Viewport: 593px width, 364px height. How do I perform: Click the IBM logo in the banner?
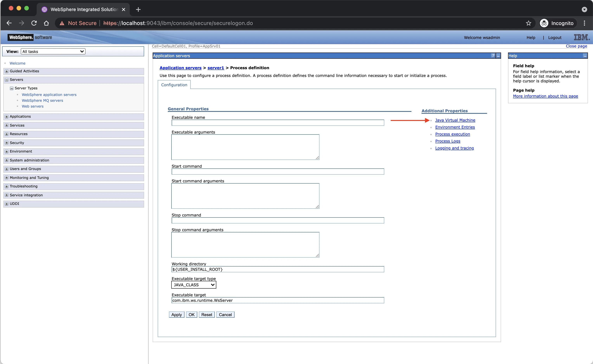[582, 37]
